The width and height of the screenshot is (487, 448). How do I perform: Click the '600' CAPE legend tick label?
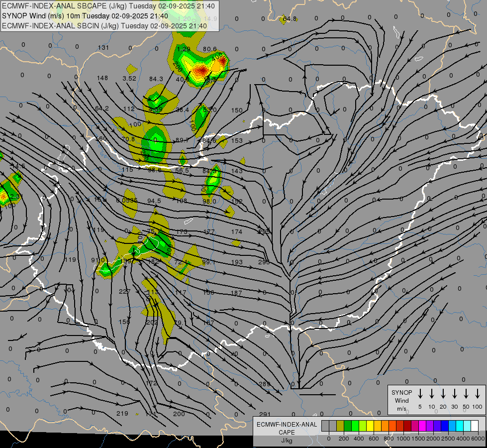click(374, 439)
